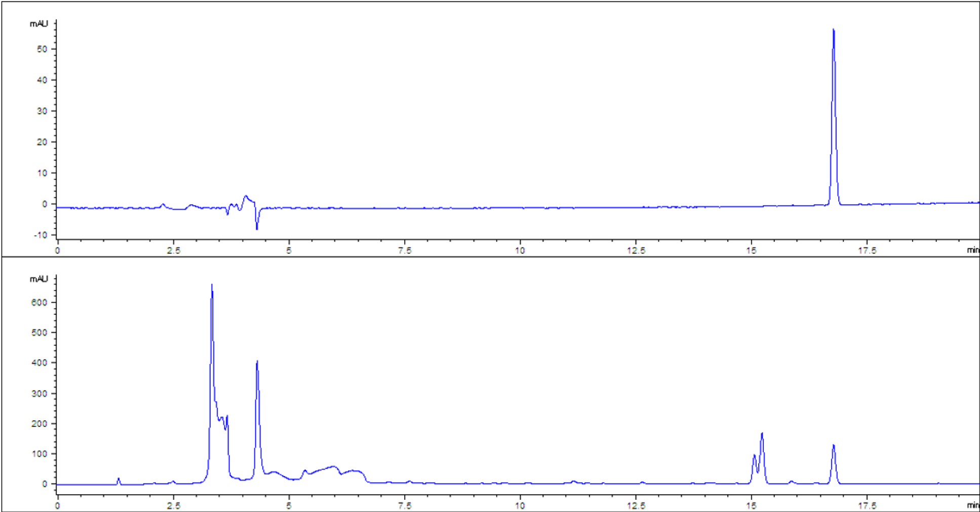Click the small lower-chromatogram peak near 1.3 min
The width and height of the screenshot is (980, 512).
119,479
